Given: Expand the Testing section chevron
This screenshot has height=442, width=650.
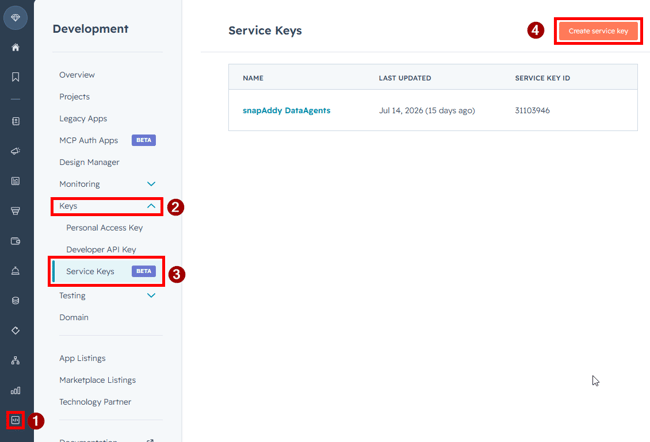Looking at the screenshot, I should 151,295.
